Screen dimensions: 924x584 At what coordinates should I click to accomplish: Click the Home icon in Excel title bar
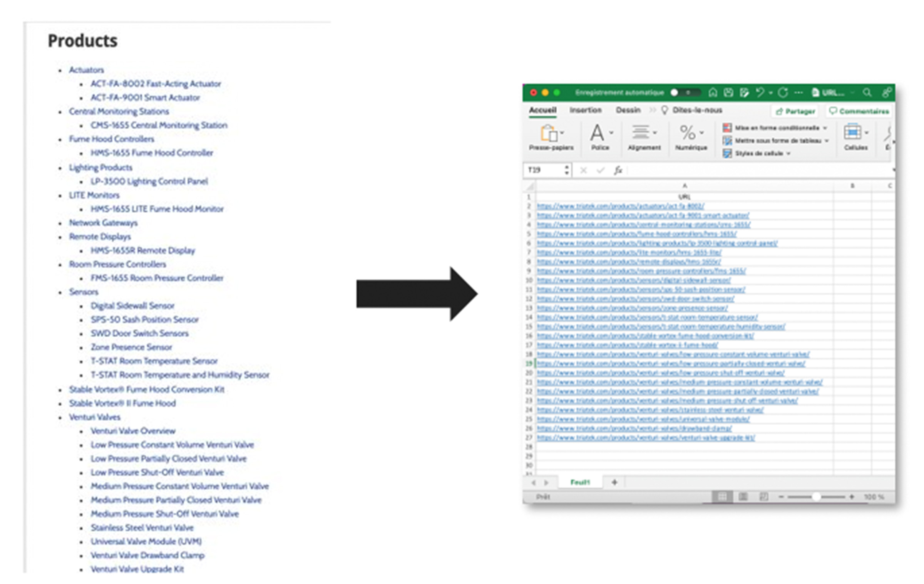tap(713, 92)
